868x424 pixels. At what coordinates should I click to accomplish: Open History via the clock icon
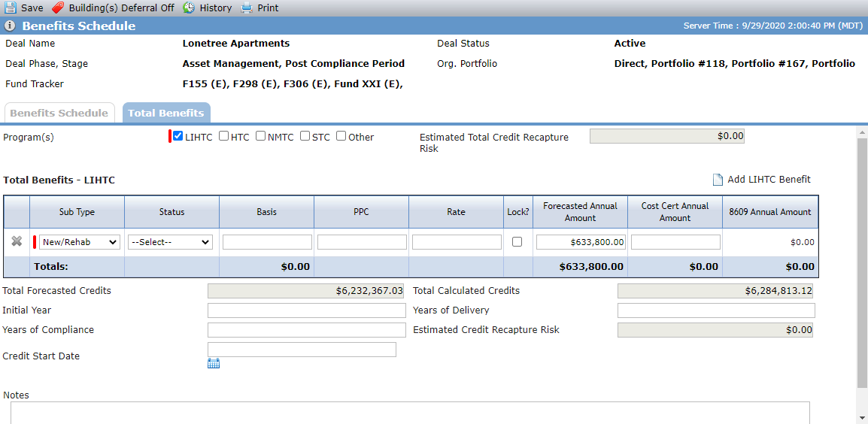[189, 8]
